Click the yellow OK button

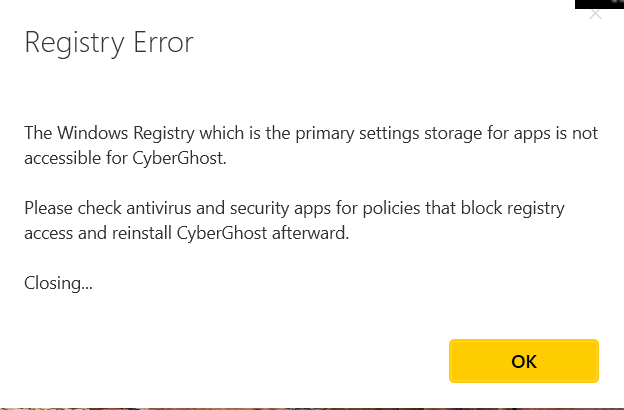523,361
